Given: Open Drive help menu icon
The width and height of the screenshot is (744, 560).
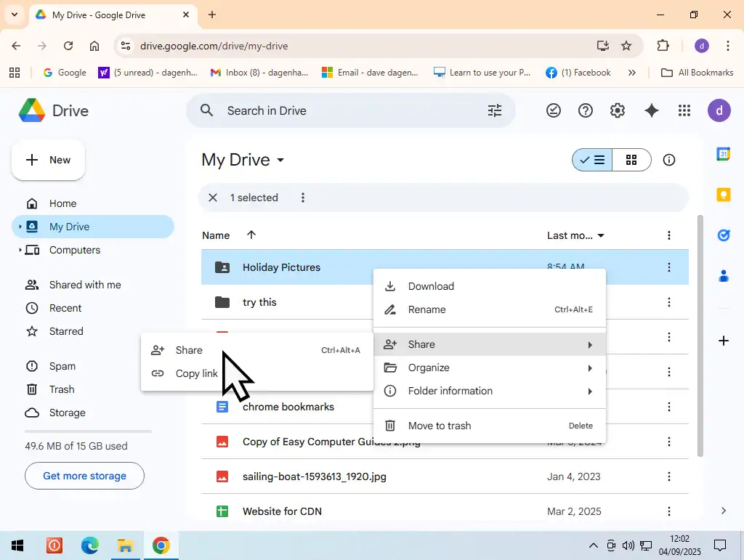Looking at the screenshot, I should click(x=585, y=110).
